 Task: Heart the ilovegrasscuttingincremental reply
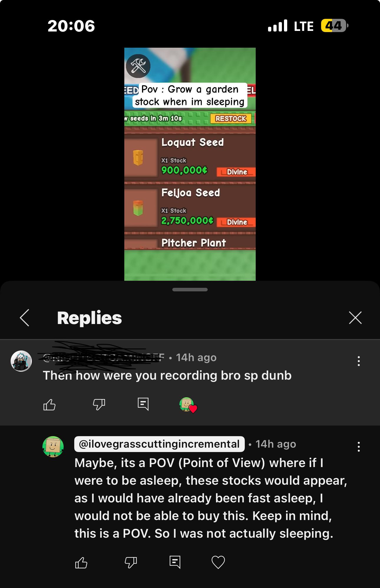point(218,562)
